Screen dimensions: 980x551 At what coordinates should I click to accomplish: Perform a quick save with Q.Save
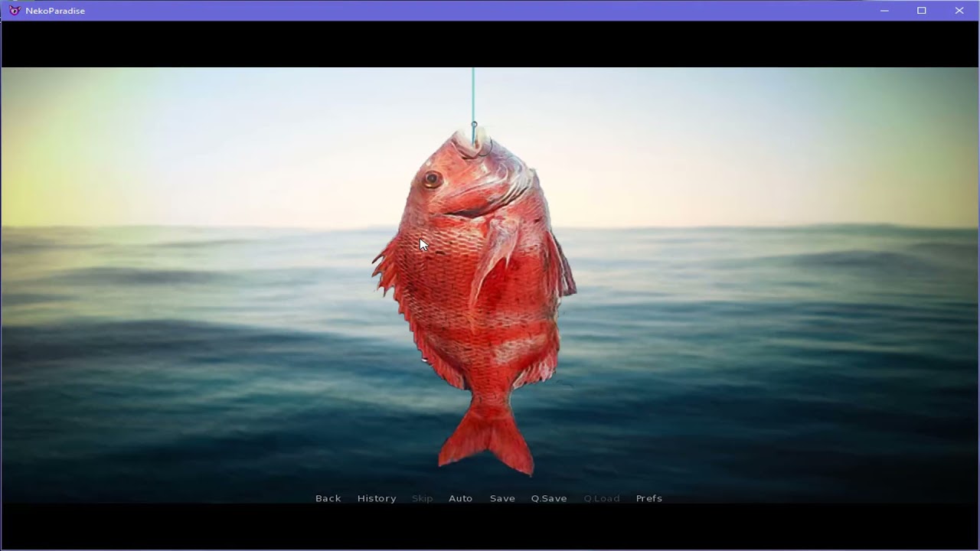(548, 498)
